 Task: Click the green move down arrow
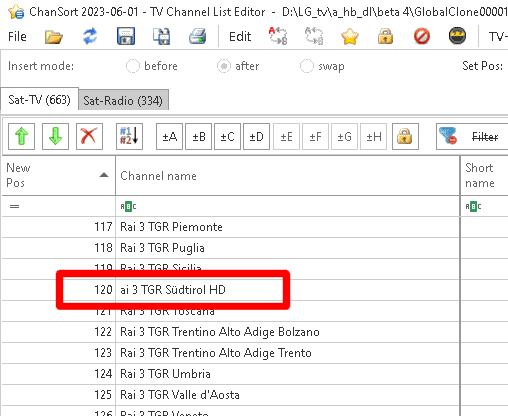click(x=55, y=137)
